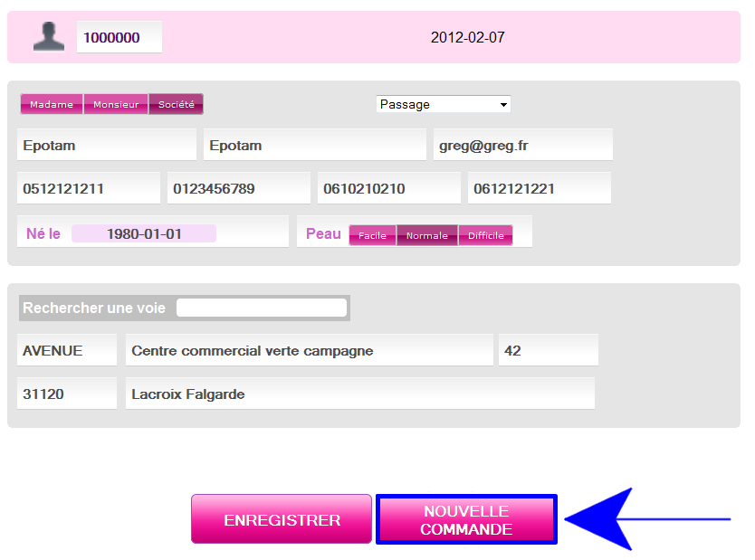Viewport: 755px width, 560px height.
Task: Click the customer number 1000000 field
Action: 119,38
